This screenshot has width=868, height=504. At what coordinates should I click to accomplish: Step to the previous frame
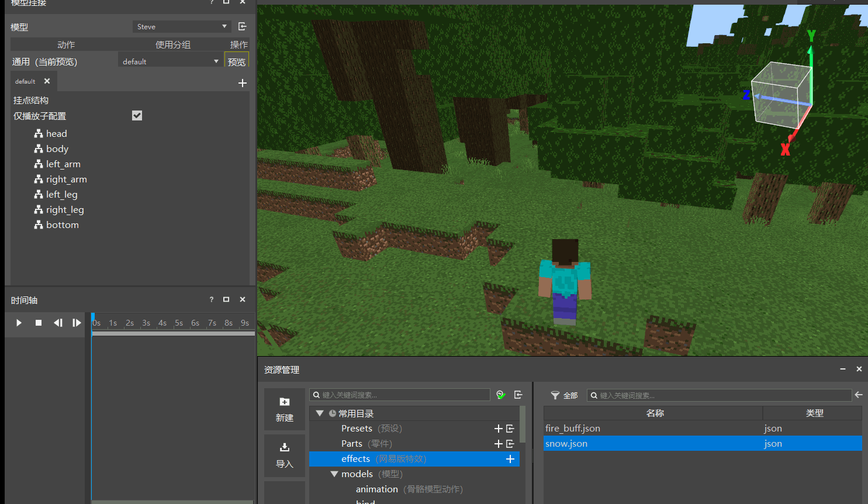[x=58, y=323]
